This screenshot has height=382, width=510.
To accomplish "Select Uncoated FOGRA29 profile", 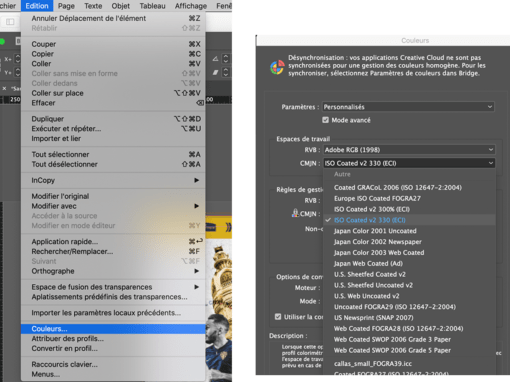I will click(409, 307).
